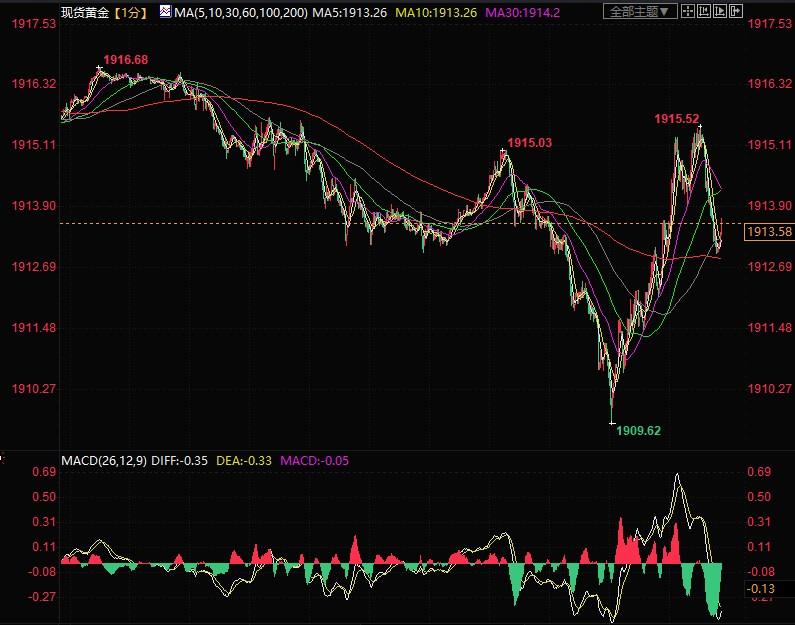
Task: Select the 现货黄金 chart title
Action: [x=84, y=12]
